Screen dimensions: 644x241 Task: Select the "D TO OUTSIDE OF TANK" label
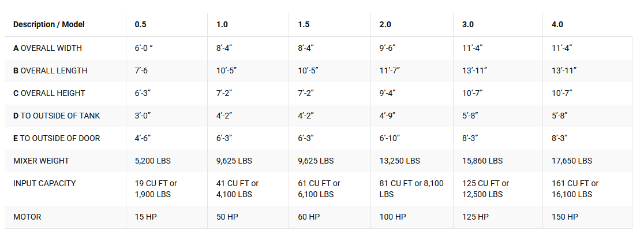[x=57, y=116]
